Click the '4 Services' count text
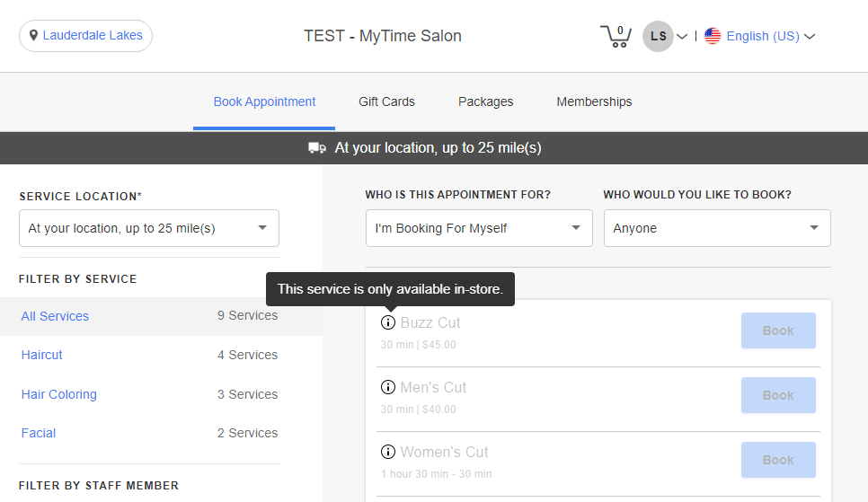 (x=247, y=355)
